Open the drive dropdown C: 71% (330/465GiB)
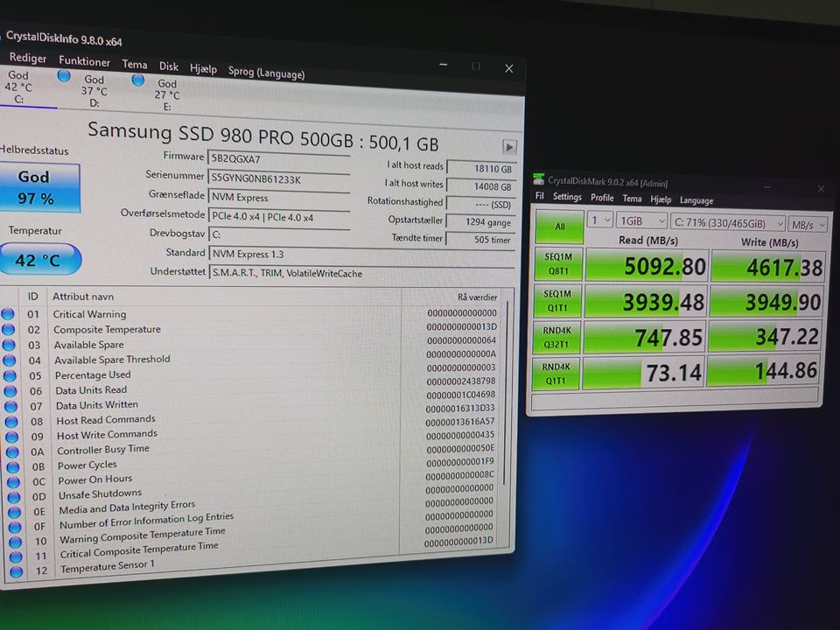The image size is (840, 630). pyautogui.click(x=727, y=223)
